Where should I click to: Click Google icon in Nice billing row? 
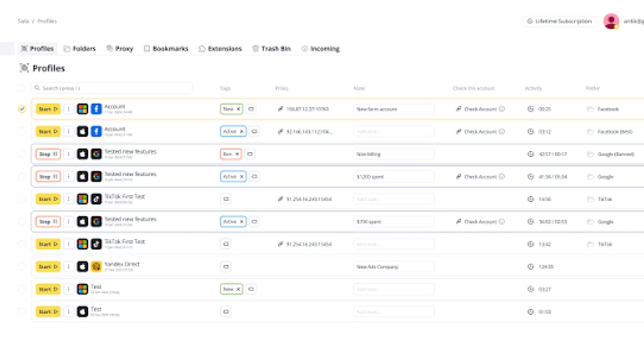point(96,154)
